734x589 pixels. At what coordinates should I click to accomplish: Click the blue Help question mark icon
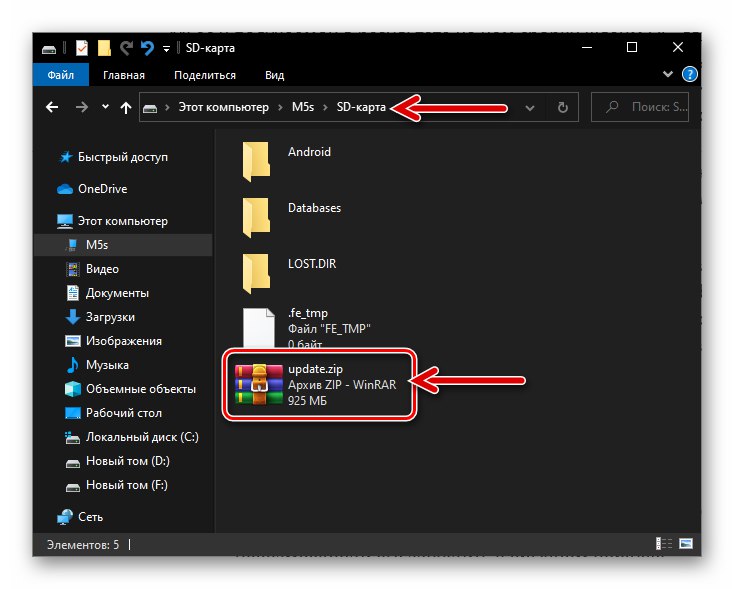[690, 74]
